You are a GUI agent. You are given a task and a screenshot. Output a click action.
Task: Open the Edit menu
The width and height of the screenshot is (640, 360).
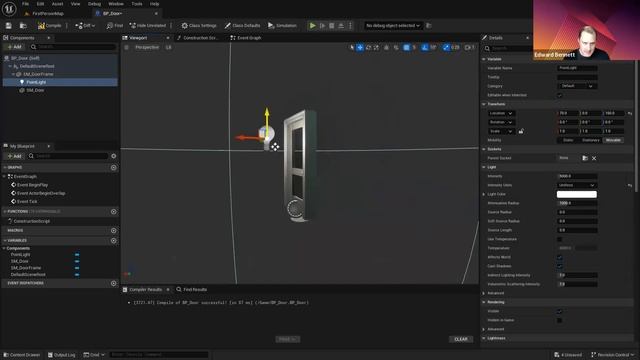click(40, 4)
